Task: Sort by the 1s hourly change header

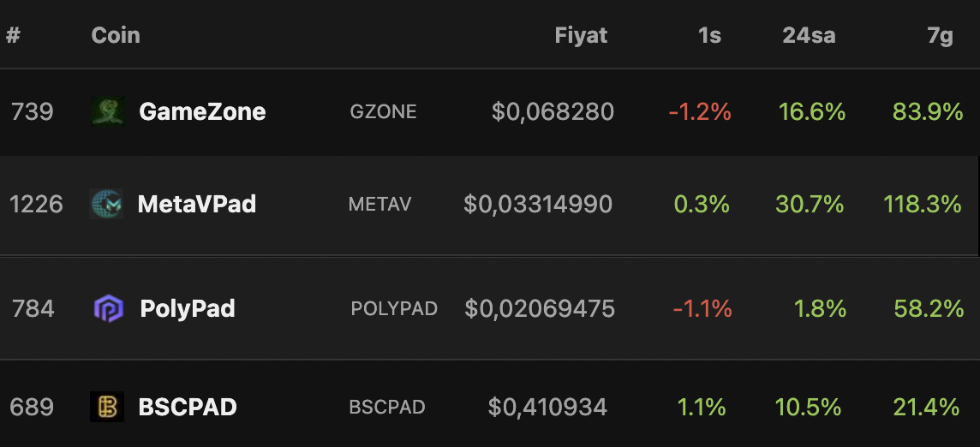Action: point(710,36)
